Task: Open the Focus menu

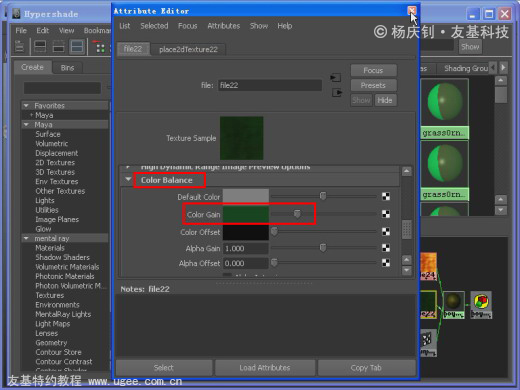Action: pos(188,26)
